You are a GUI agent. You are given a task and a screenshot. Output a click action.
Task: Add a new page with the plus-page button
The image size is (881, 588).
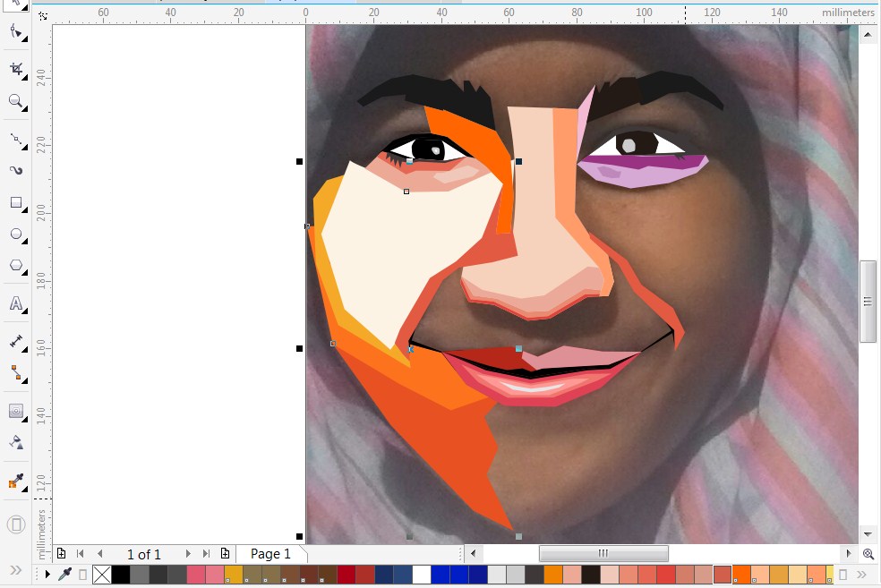62,554
